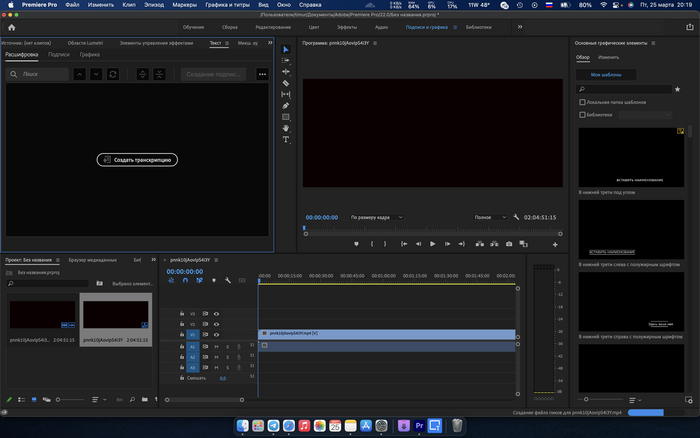
Task: Mute audio track A1
Action: click(216, 346)
